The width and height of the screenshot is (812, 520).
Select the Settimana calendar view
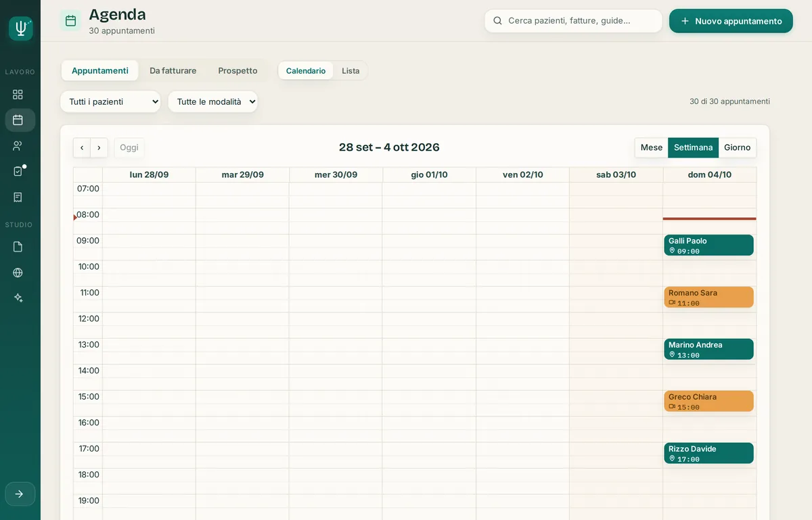pos(694,147)
